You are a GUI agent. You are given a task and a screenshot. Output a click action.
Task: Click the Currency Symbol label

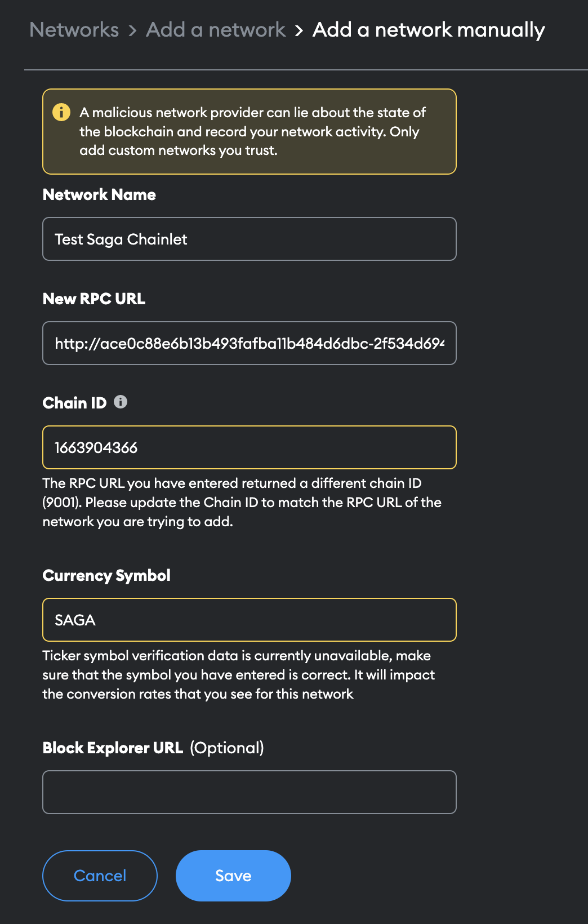pyautogui.click(x=106, y=575)
